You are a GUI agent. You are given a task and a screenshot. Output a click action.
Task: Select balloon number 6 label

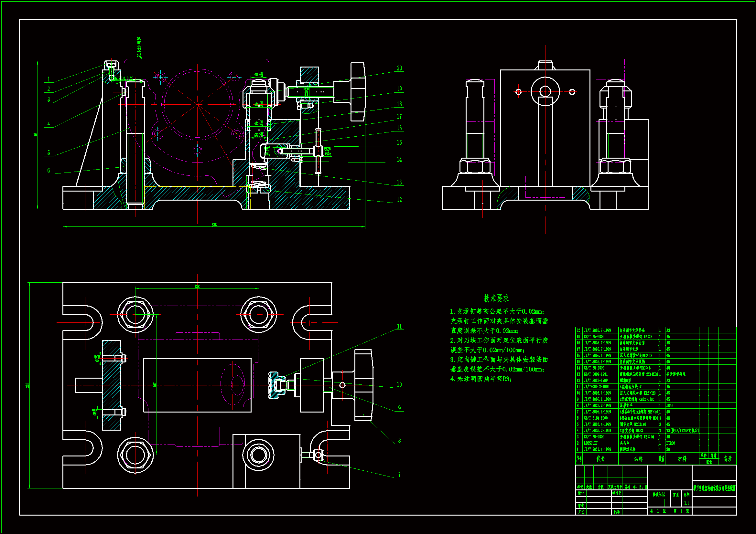(49, 171)
